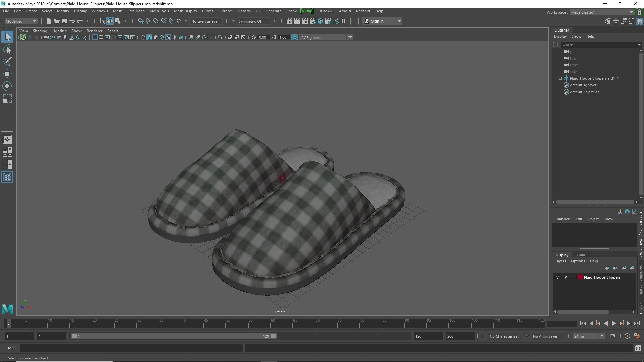
Task: Click the Outliner search field
Action: click(x=601, y=45)
